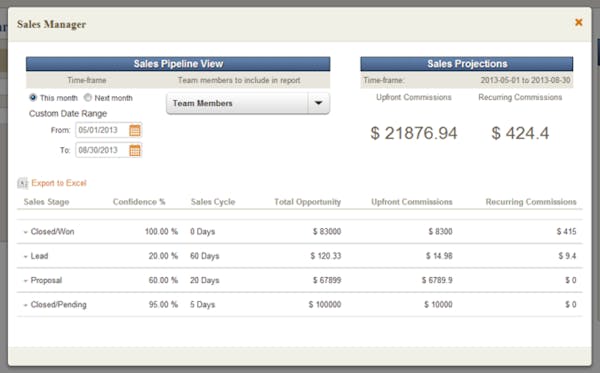Expand the Proposal sales stage row
600x373 pixels.
(x=26, y=281)
